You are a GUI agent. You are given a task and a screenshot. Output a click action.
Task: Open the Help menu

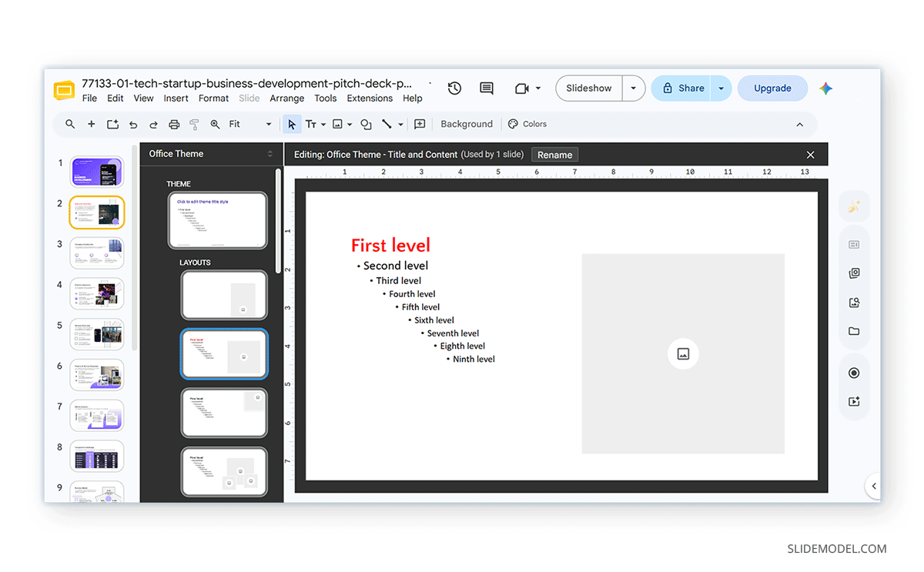pos(413,99)
